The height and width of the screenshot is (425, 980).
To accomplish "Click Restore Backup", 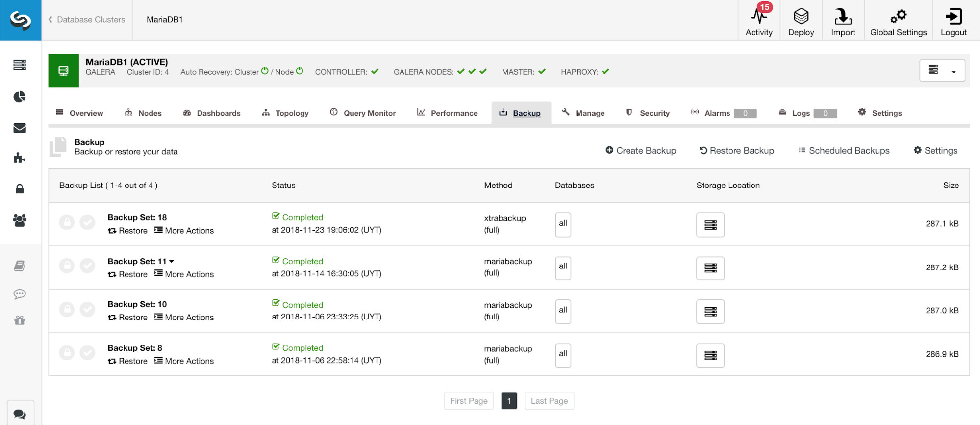I will 737,151.
